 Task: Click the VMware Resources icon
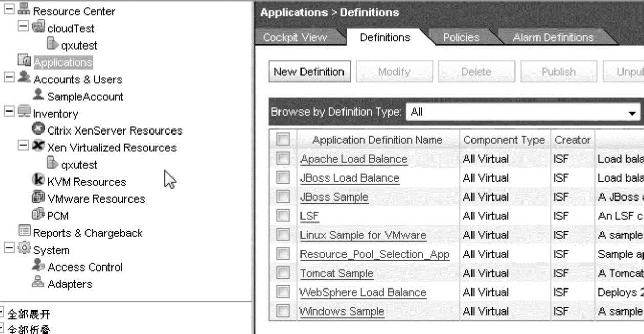38,197
